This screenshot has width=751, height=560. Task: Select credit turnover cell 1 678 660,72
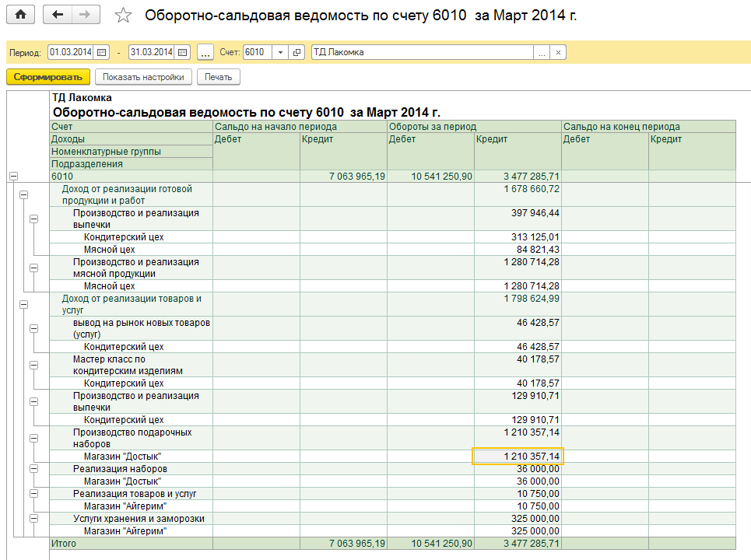coord(518,194)
